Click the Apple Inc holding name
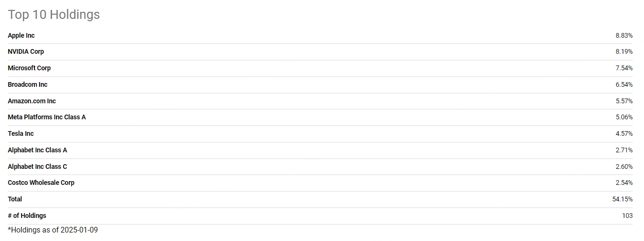 21,35
